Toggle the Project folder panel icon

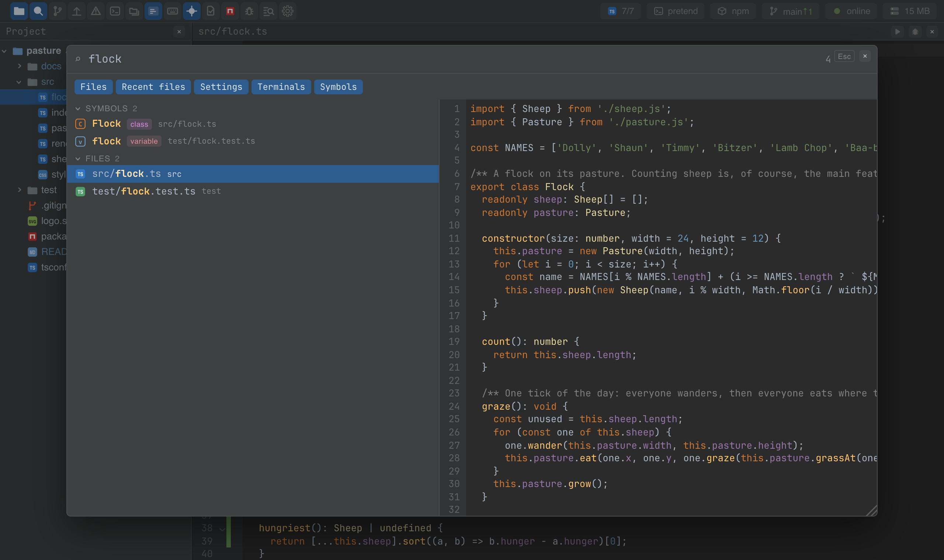19,11
